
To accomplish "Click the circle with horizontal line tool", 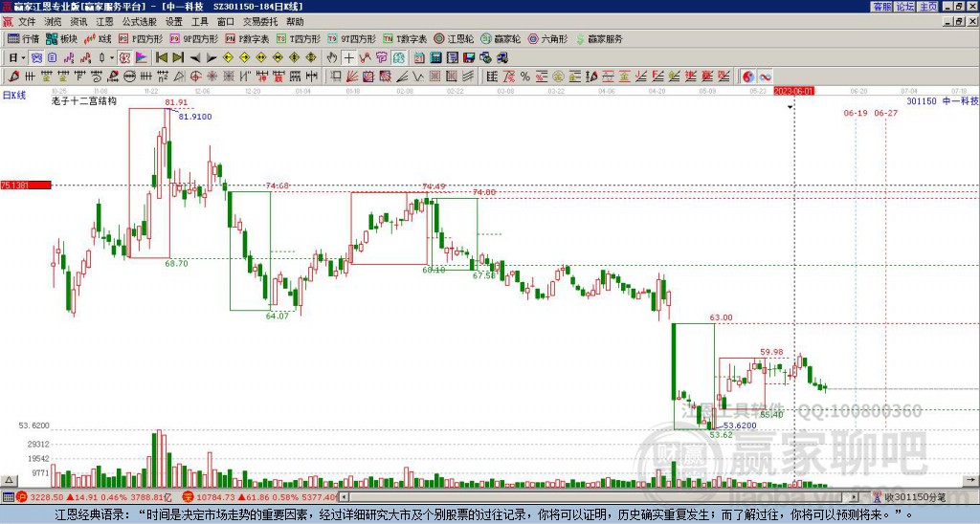I will pyautogui.click(x=129, y=76).
